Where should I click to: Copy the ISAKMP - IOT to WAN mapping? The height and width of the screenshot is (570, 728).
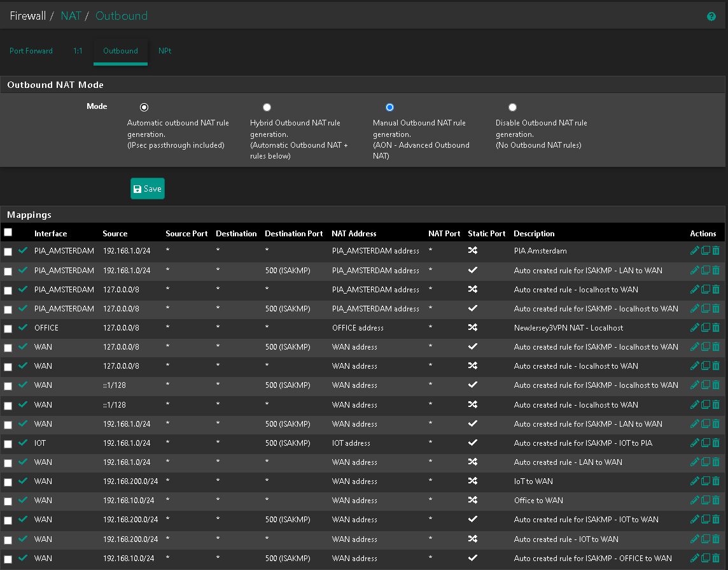(705, 519)
